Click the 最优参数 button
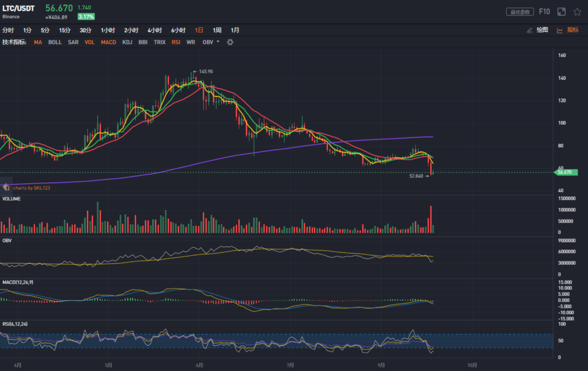This screenshot has height=371, width=588. point(520,12)
